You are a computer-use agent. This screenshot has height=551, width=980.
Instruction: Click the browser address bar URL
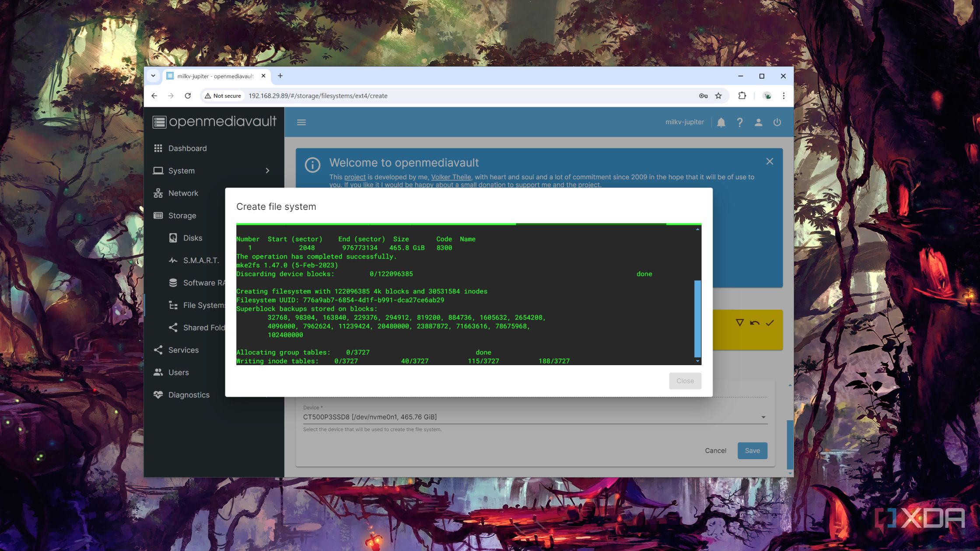pyautogui.click(x=318, y=96)
